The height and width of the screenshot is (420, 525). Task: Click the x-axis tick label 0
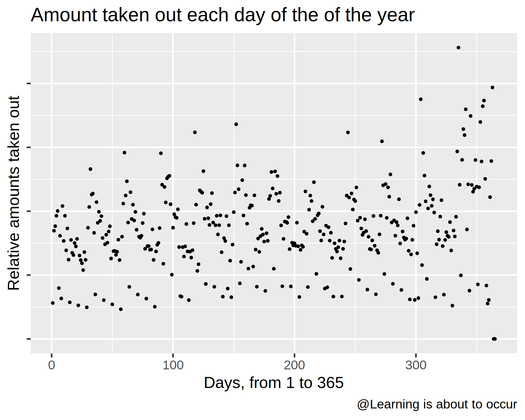click(52, 365)
